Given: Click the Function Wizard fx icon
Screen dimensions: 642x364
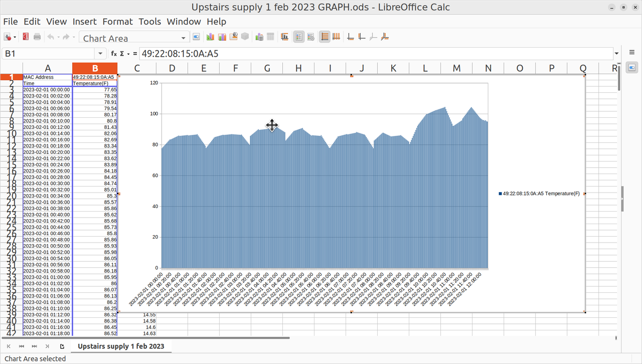Looking at the screenshot, I should (x=114, y=54).
